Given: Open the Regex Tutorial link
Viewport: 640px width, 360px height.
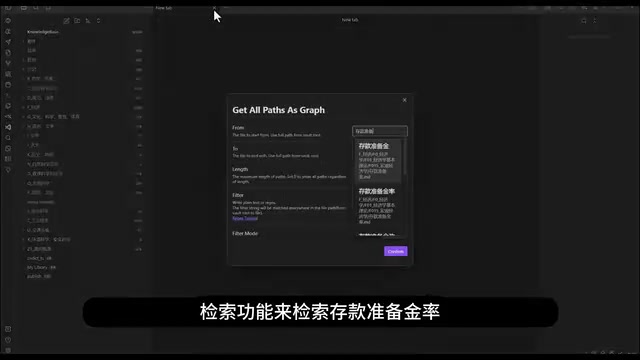Looking at the screenshot, I should tap(245, 218).
